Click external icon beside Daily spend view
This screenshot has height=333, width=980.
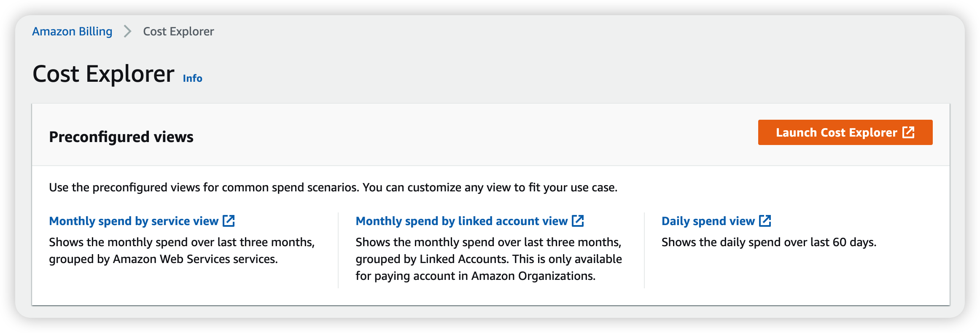click(765, 221)
